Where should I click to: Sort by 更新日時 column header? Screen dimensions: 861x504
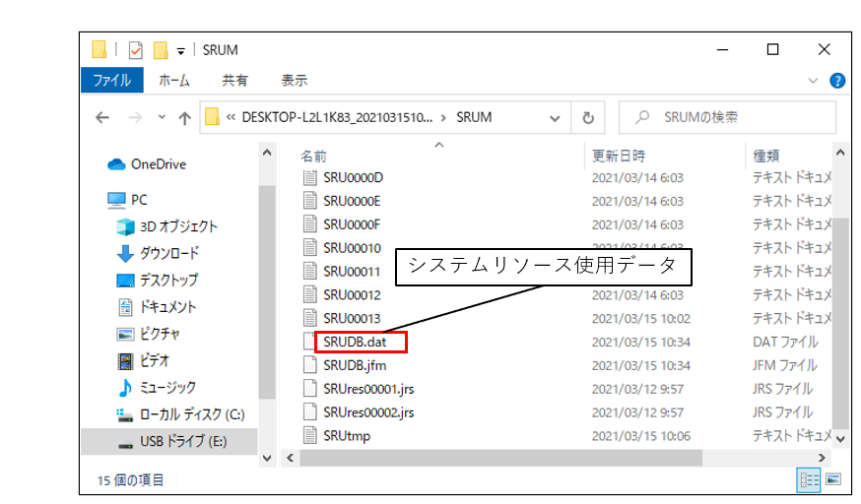coord(619,157)
